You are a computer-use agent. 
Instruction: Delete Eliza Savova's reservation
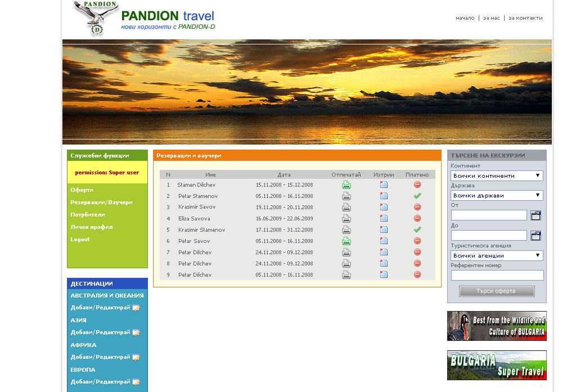pyautogui.click(x=384, y=219)
